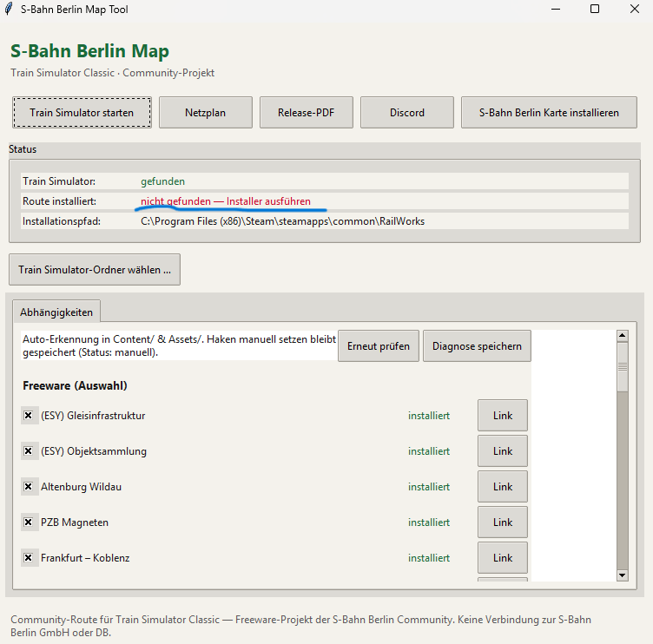Open the Link for Frankfurt – Koblenz
The width and height of the screenshot is (653, 644).
pos(503,558)
